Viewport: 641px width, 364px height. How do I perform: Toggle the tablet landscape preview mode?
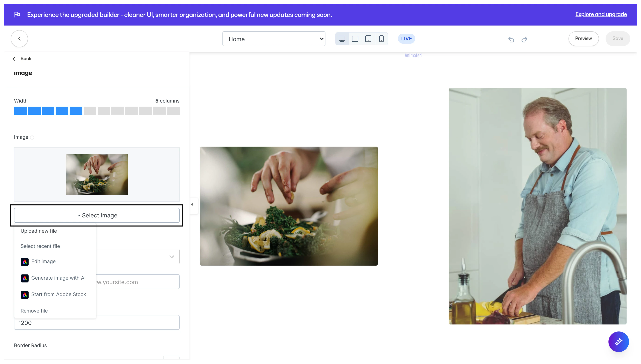[355, 38]
